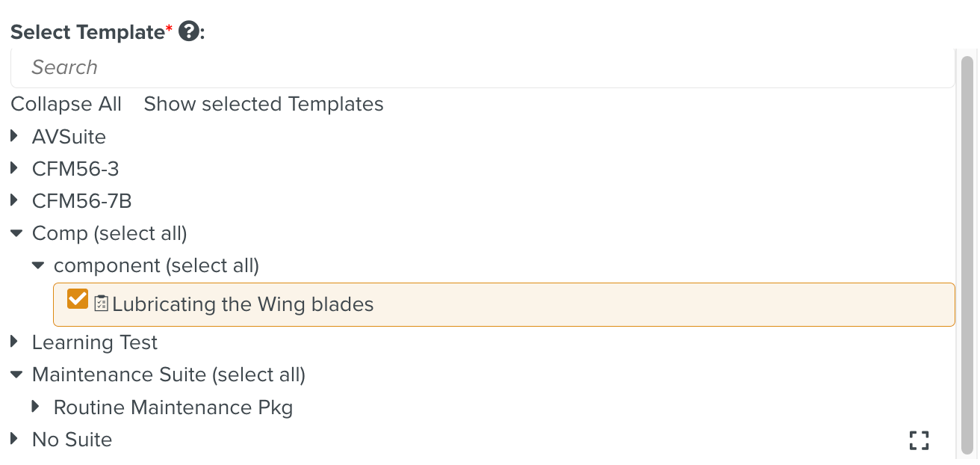980x465 pixels.
Task: Expand the Routine Maintenance Pkg node
Action: pyautogui.click(x=37, y=406)
